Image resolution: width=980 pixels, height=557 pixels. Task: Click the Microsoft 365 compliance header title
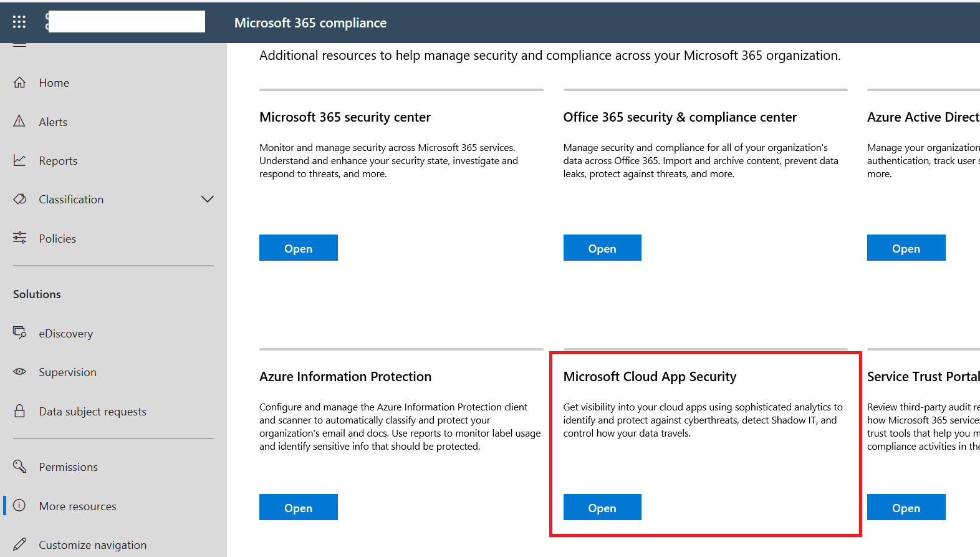pyautogui.click(x=310, y=23)
